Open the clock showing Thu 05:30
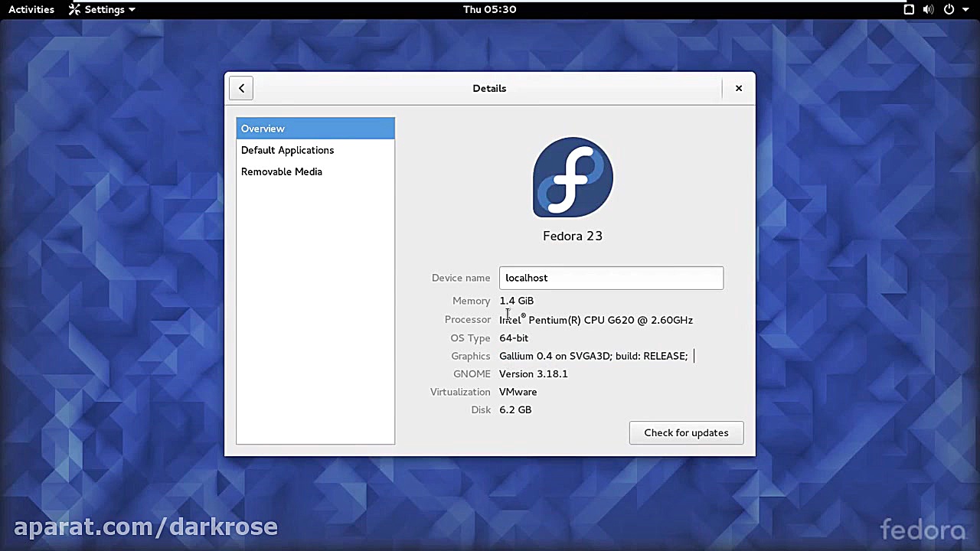 490,9
